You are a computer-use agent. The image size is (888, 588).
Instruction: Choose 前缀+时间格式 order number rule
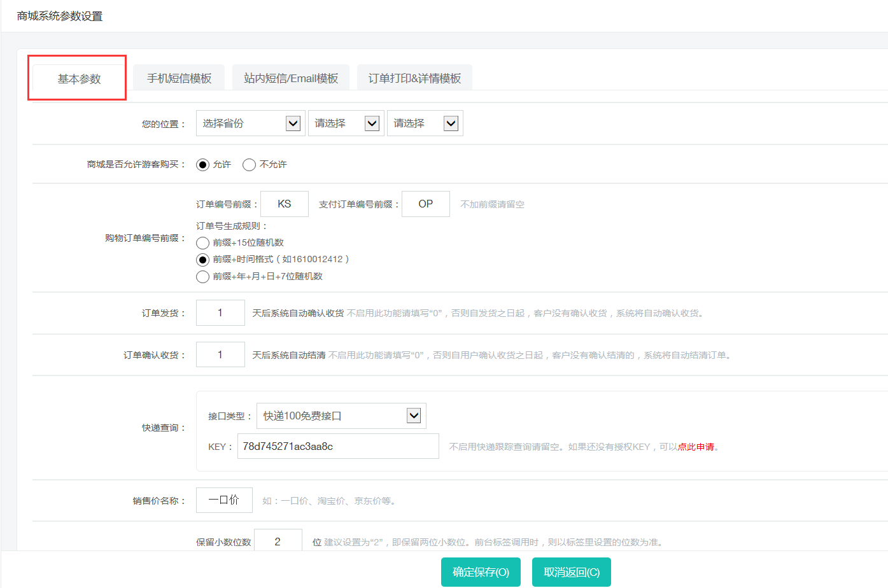[x=203, y=260]
